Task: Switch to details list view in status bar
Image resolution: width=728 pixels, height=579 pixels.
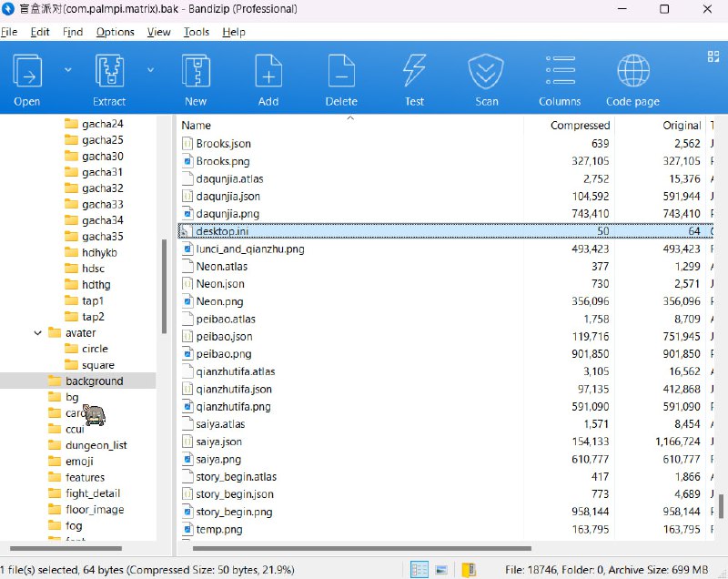Action: [420, 570]
